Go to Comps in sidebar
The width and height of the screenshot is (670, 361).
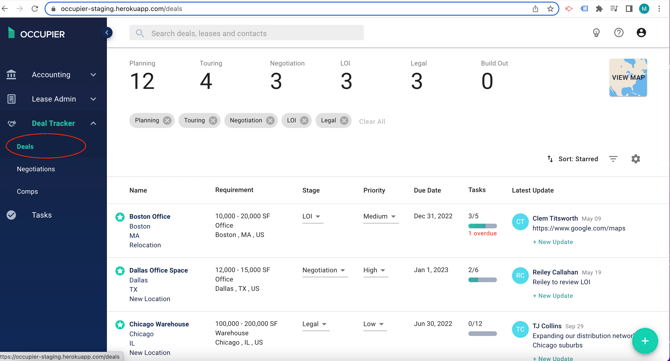(27, 192)
